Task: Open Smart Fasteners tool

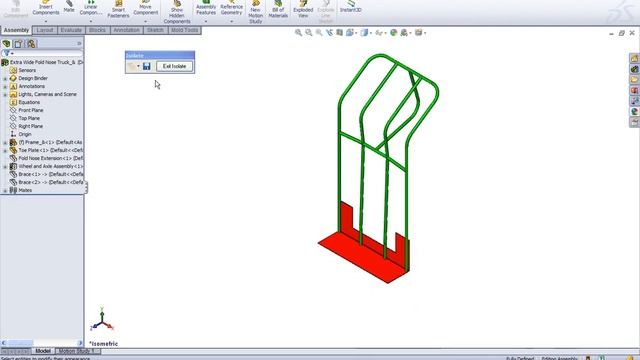Action: pos(118,10)
